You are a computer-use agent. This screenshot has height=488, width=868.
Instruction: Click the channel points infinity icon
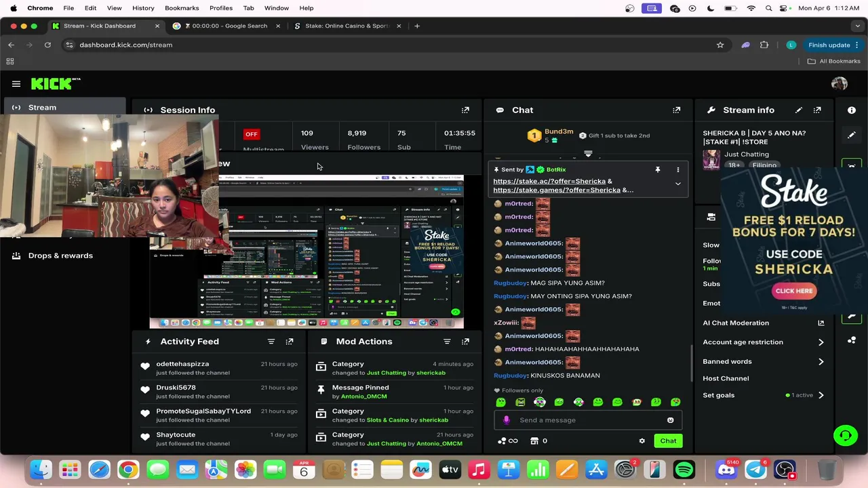[x=508, y=441]
